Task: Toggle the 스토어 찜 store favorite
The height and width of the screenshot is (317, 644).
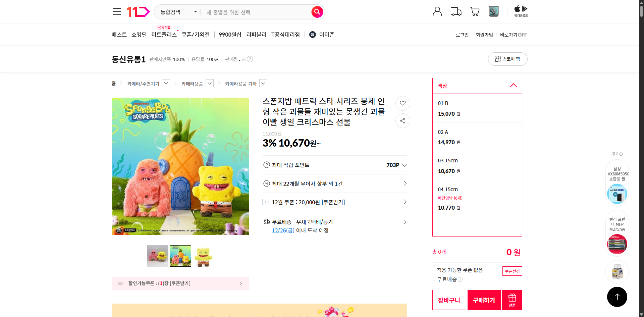Action: [507, 59]
